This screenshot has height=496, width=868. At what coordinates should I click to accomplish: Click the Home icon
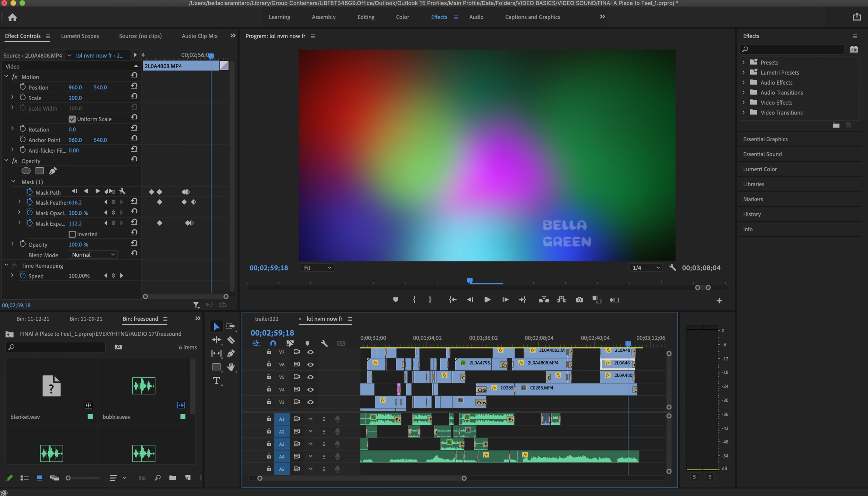click(12, 17)
